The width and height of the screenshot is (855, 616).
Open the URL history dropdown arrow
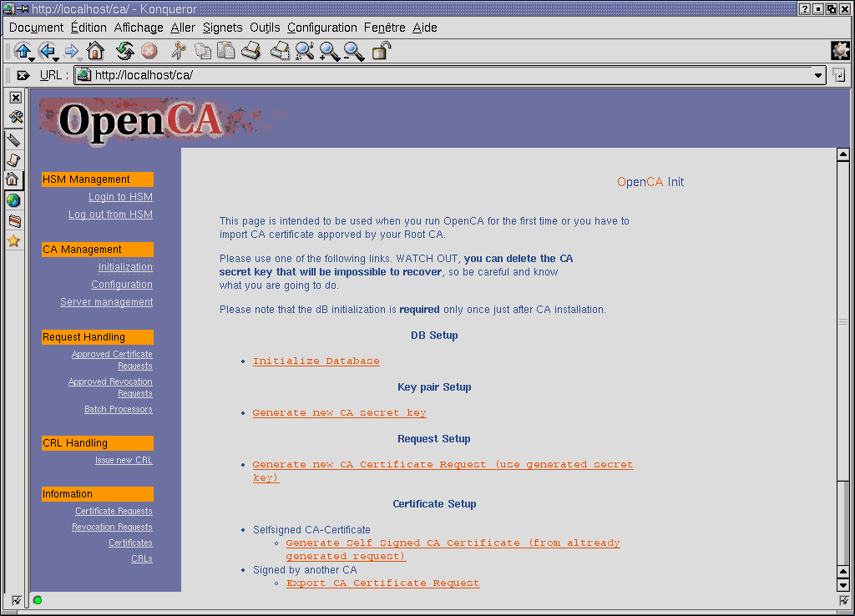click(818, 75)
